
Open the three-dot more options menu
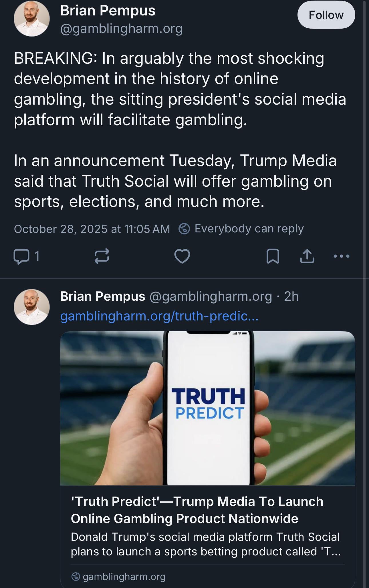point(342,256)
